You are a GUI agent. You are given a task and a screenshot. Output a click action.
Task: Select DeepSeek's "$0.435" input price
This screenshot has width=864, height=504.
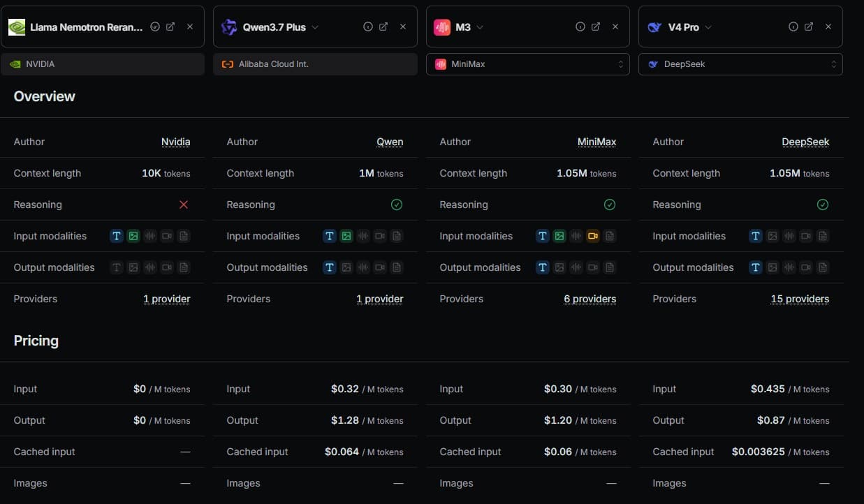coord(768,389)
